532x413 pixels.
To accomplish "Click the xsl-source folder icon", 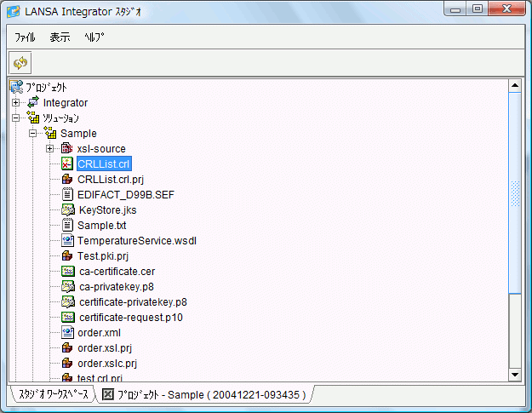I will 67,148.
